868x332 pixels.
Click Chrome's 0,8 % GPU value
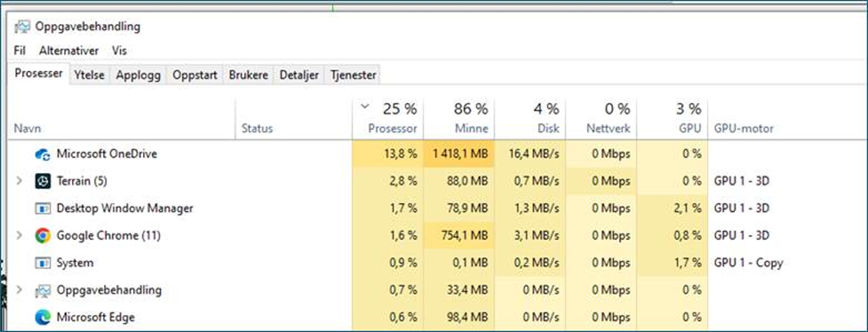(x=687, y=235)
